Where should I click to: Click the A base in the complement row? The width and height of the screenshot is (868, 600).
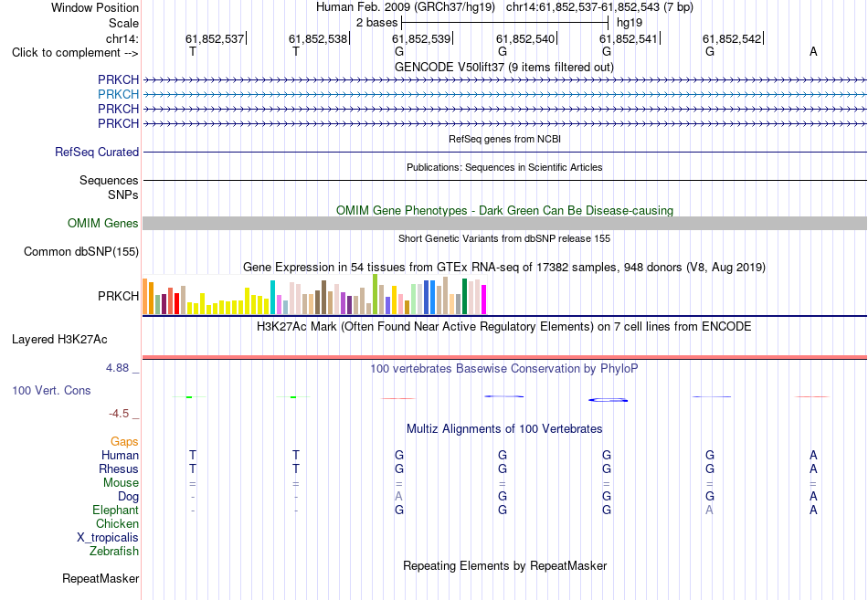pos(813,51)
